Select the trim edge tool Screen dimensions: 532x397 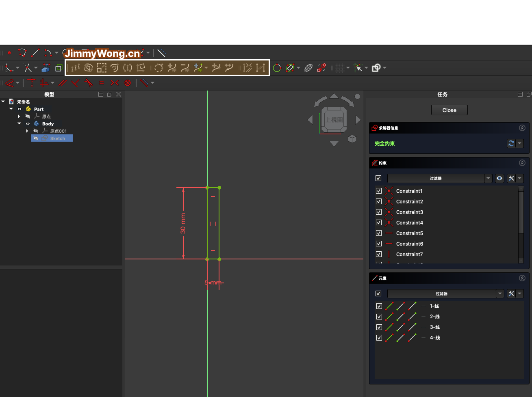pos(28,68)
